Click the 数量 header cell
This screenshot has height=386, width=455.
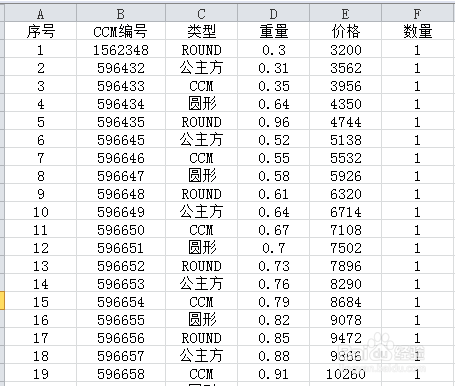[x=418, y=31]
